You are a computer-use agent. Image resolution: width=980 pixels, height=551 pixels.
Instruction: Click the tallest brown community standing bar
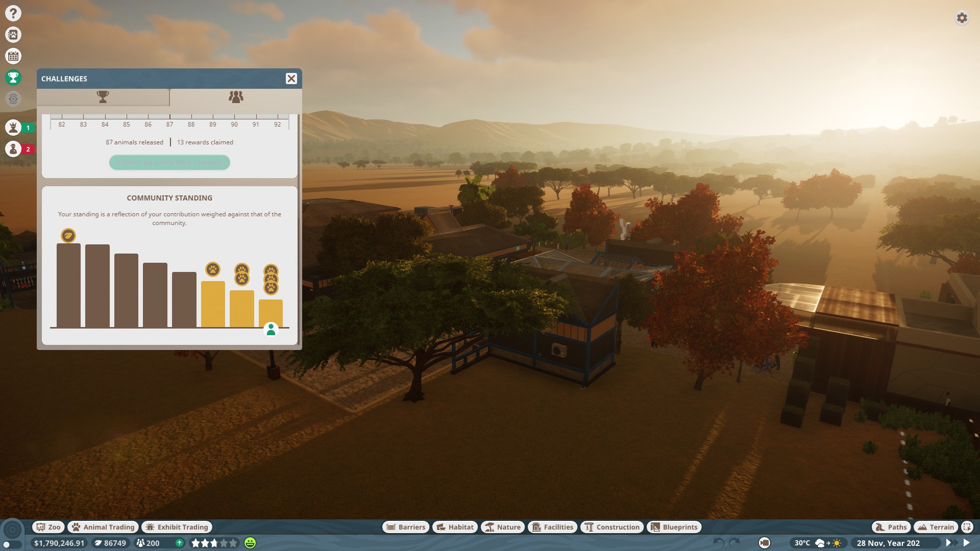68,285
